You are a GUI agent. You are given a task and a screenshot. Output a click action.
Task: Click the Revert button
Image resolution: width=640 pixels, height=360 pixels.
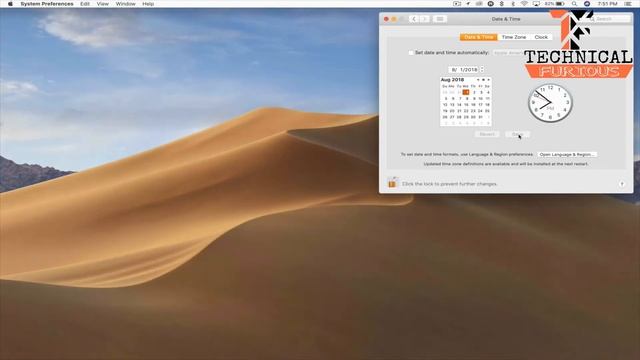tap(487, 134)
